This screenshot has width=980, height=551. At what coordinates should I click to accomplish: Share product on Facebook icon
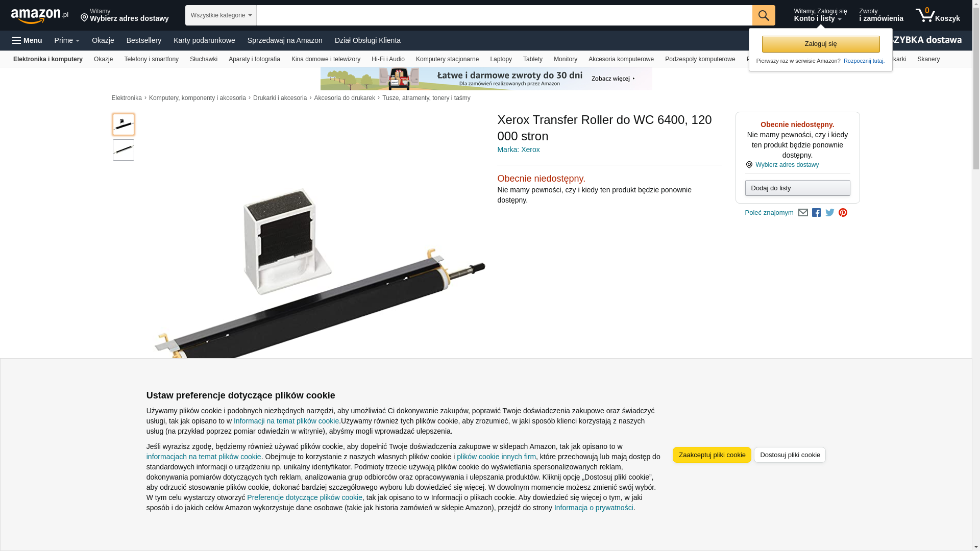816,213
